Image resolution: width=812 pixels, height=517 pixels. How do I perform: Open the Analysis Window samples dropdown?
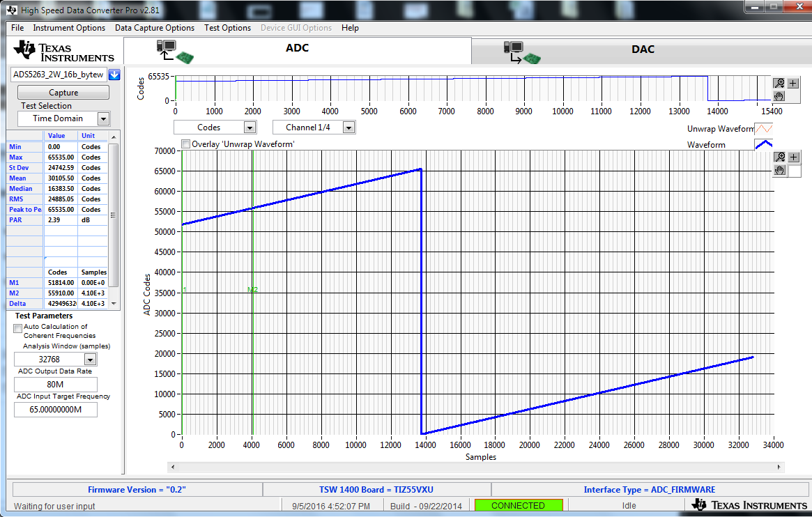pyautogui.click(x=90, y=359)
